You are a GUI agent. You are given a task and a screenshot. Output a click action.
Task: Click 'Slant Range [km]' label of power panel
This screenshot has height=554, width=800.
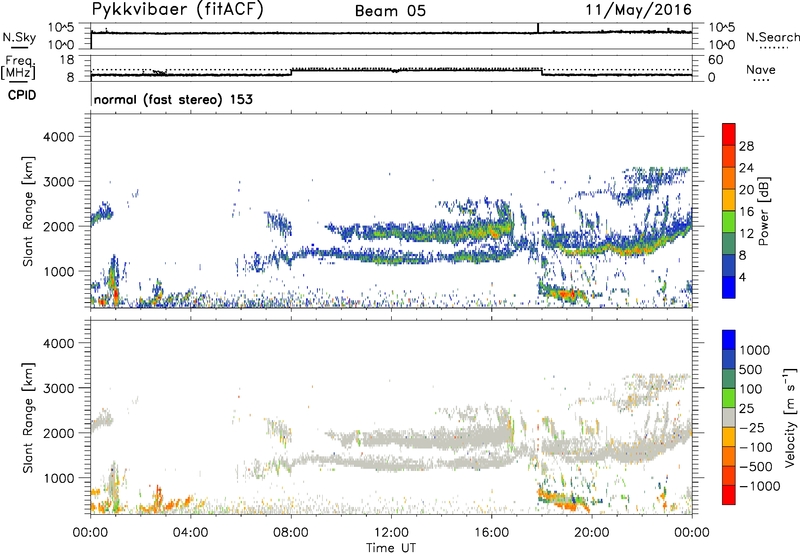click(x=28, y=211)
